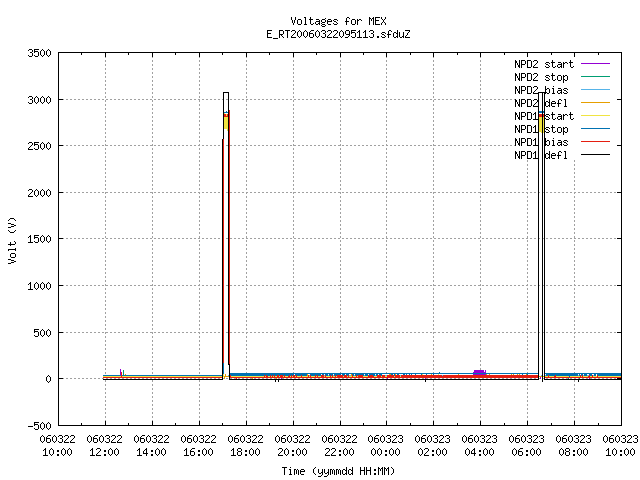Image resolution: width=640 pixels, height=480 pixels.
Task: Click the 060322 14:00 x-axis label
Action: click(x=151, y=446)
